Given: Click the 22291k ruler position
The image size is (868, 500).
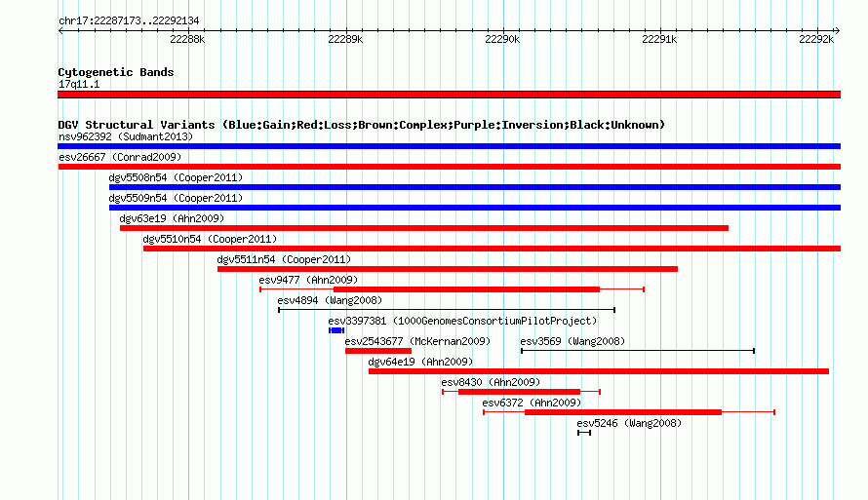Looking at the screenshot, I should click(659, 39).
